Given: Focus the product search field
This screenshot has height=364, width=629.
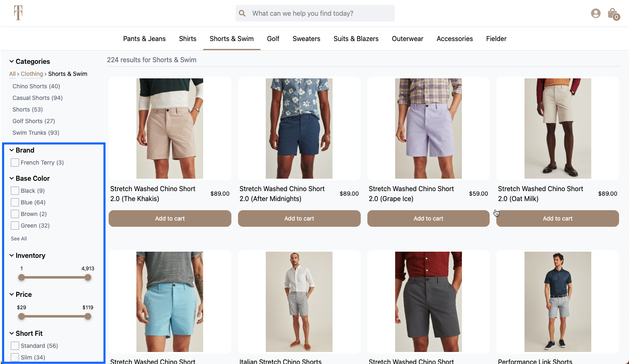Looking at the screenshot, I should coord(315,13).
